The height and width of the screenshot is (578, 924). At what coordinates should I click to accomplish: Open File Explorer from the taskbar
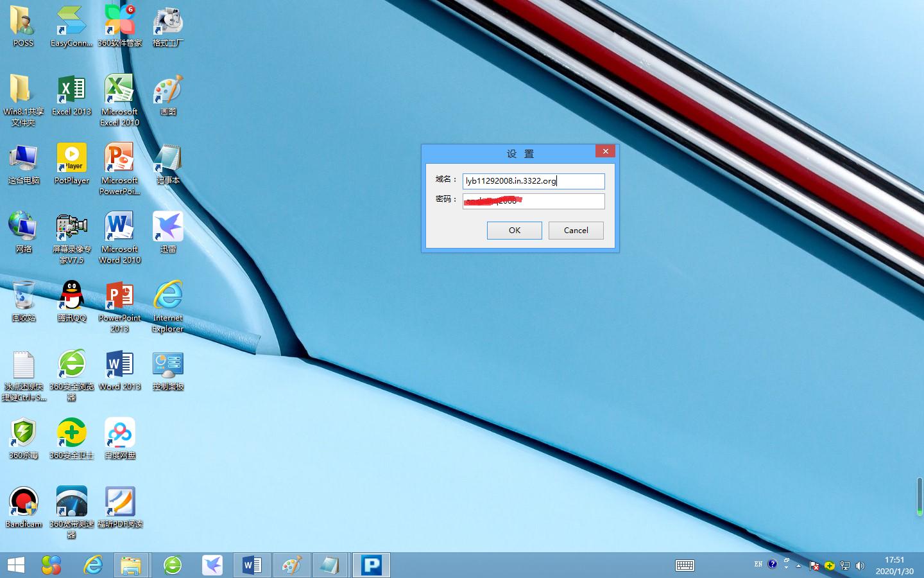(131, 565)
